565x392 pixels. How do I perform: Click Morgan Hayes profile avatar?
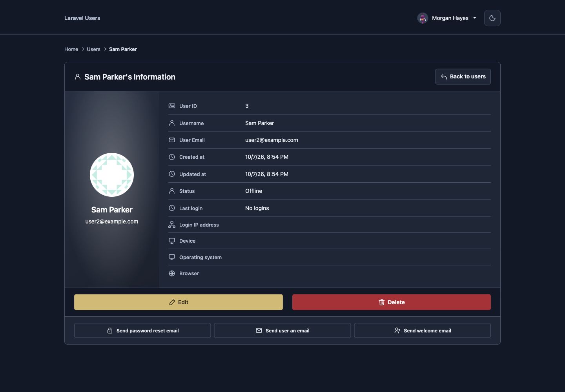coord(423,18)
